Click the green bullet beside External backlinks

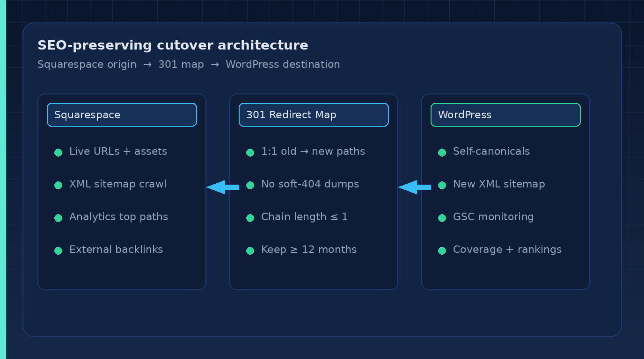point(58,251)
